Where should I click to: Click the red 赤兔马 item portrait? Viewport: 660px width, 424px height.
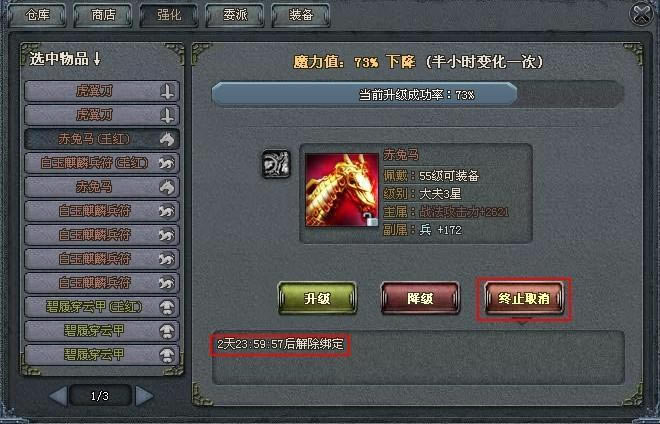342,190
